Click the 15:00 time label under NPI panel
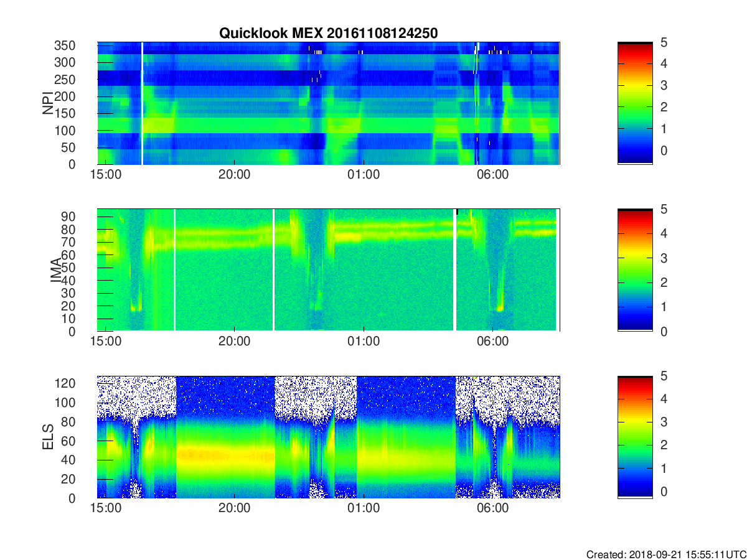Viewport: 747px width, 560px height. click(106, 175)
